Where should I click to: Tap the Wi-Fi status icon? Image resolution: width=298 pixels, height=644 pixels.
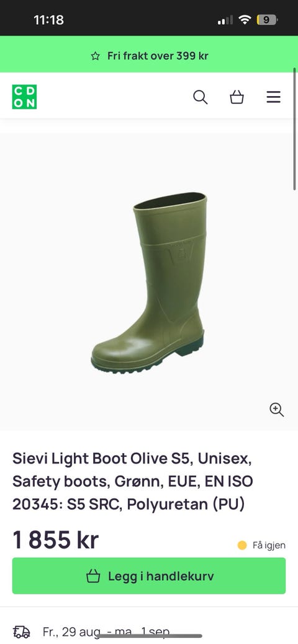pos(245,20)
